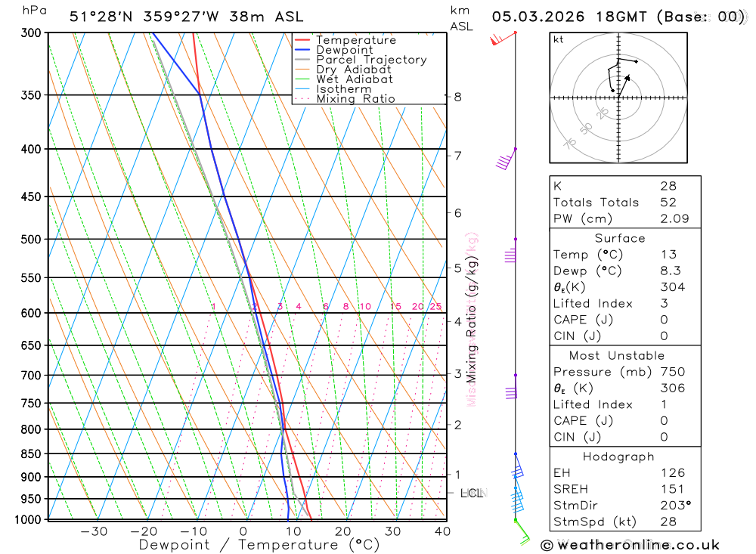Viewport: 756px width, 554px height.
Task: Click the 40 temperature axis tick label
Action: [x=442, y=532]
